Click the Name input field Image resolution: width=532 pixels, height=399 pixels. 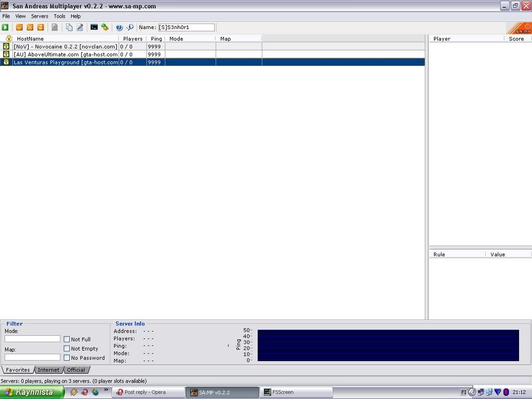186,28
